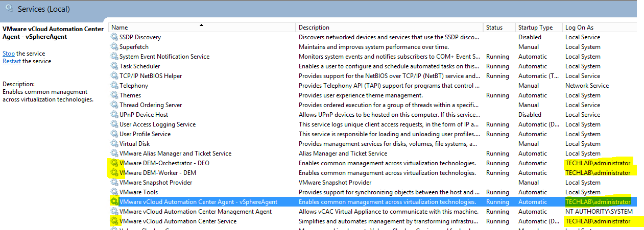Select System Event Notification Service name
This screenshot has height=230, width=644.
tap(164, 57)
